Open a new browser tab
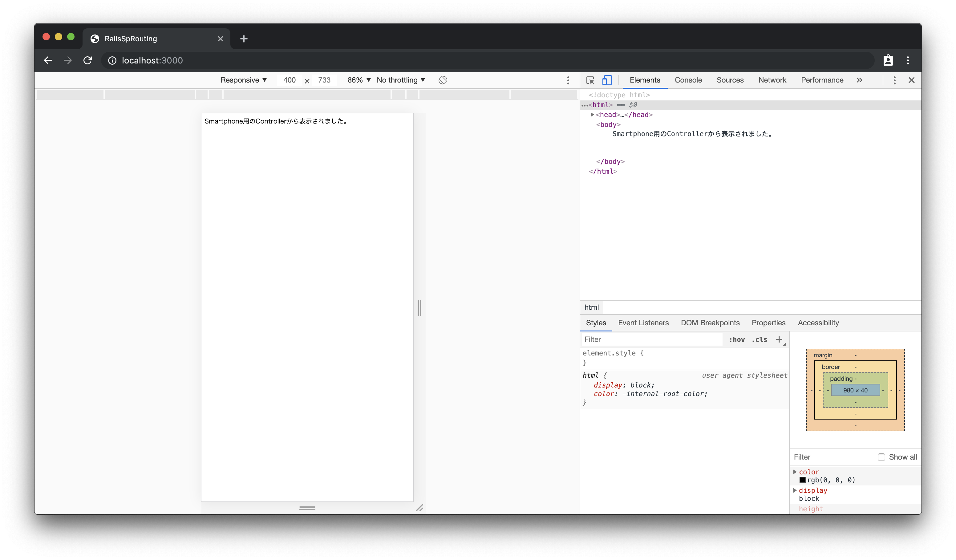This screenshot has height=560, width=956. 244,39
